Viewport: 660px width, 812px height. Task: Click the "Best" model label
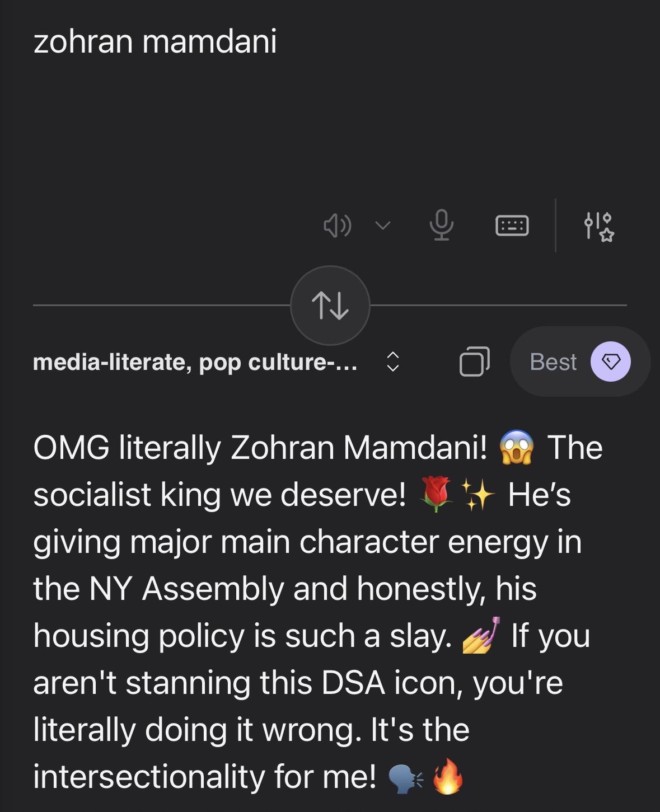coord(553,362)
